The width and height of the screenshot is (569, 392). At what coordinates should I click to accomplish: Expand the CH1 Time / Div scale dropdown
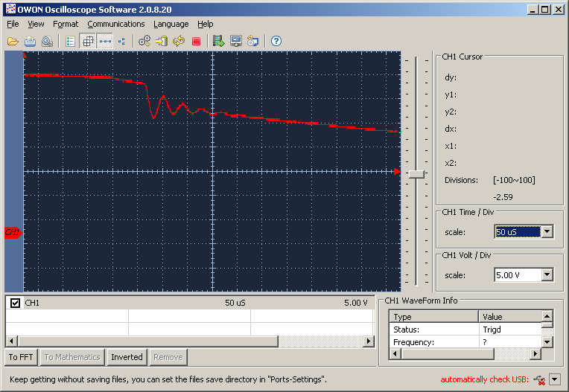click(x=547, y=231)
